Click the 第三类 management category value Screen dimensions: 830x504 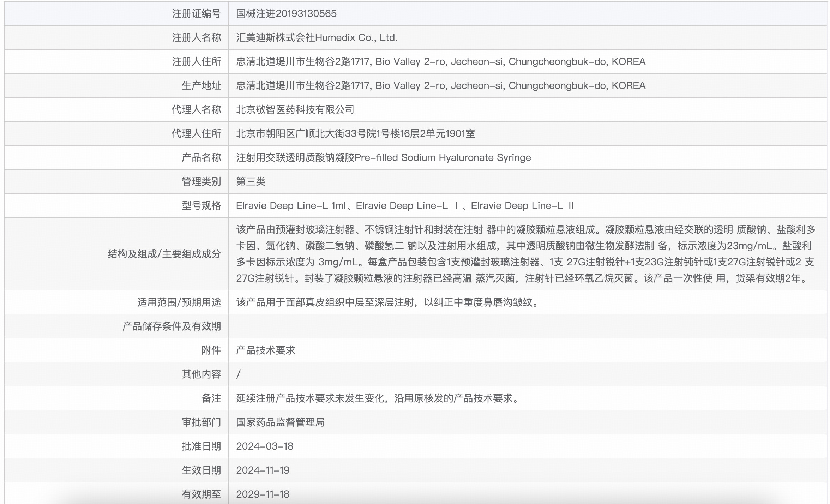click(x=251, y=182)
